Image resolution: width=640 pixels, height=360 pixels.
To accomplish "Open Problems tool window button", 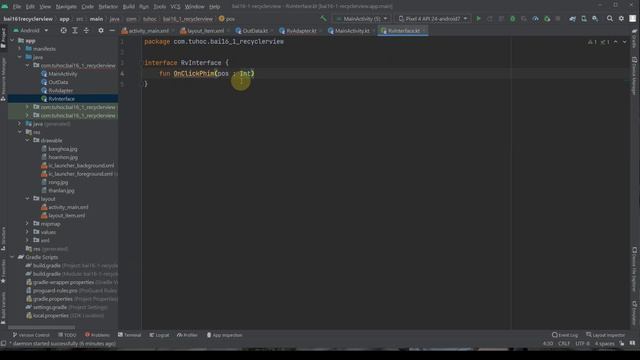I will tap(98, 335).
